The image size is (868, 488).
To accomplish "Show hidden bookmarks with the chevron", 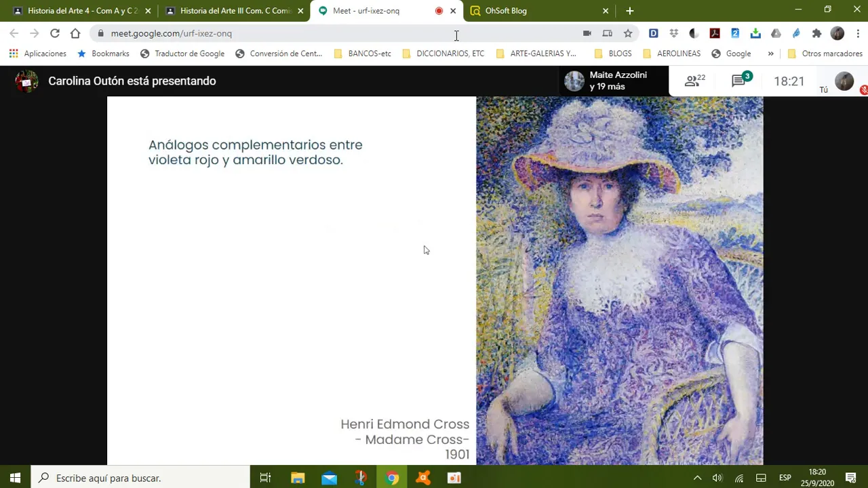I will point(770,54).
